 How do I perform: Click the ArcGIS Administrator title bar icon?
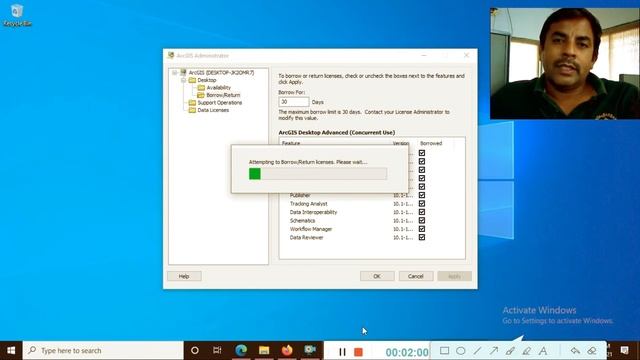point(171,55)
